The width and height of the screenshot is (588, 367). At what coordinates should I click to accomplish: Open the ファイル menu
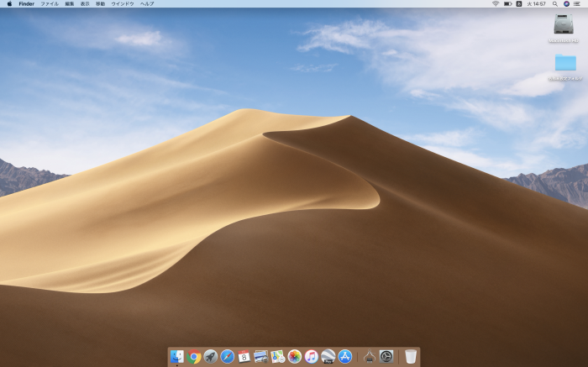(x=50, y=3)
